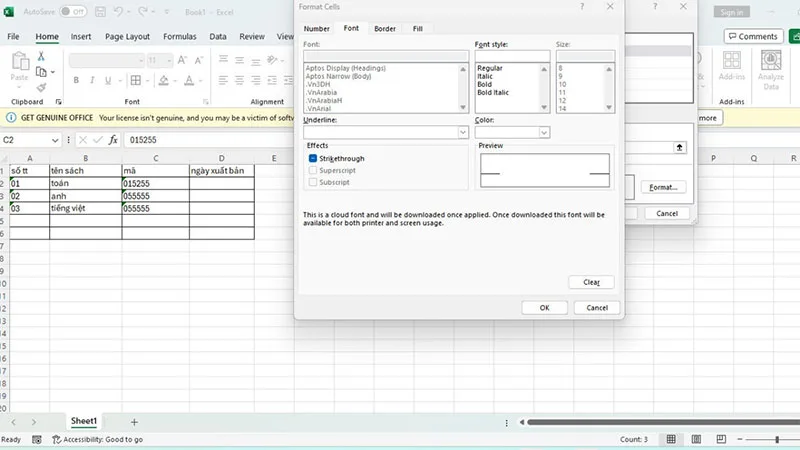Click the Add-ins icon in ribbon
The width and height of the screenshot is (800, 450).
tap(732, 61)
